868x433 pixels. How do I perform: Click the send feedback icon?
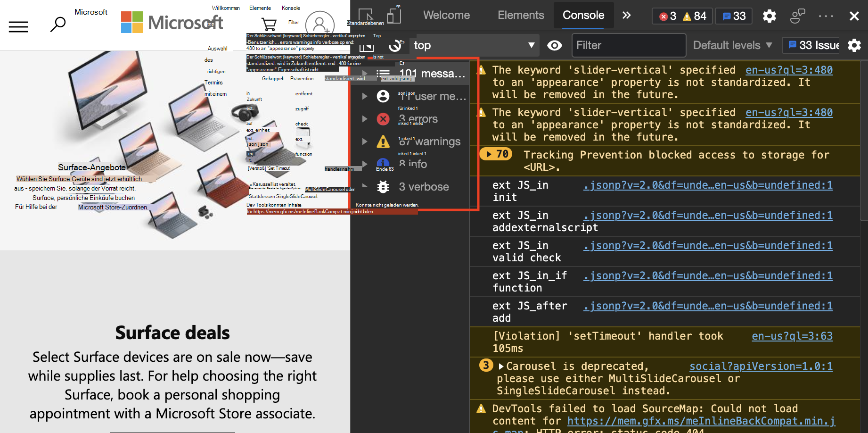pyautogui.click(x=797, y=16)
